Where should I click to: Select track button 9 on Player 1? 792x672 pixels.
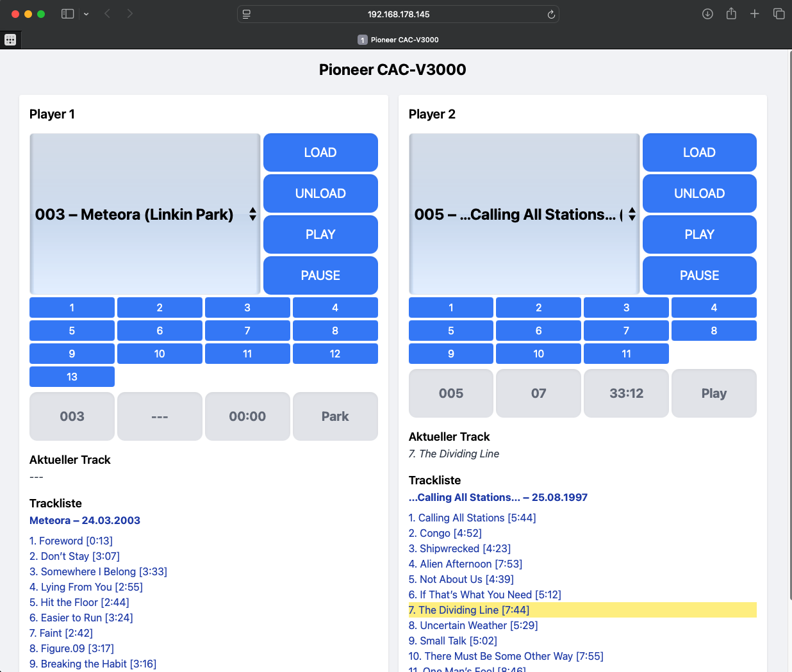[x=72, y=354]
